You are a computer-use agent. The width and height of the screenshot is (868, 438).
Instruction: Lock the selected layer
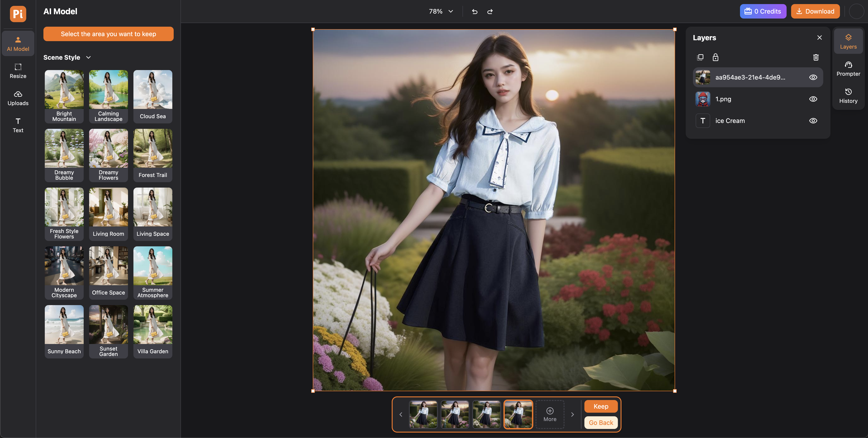(715, 57)
